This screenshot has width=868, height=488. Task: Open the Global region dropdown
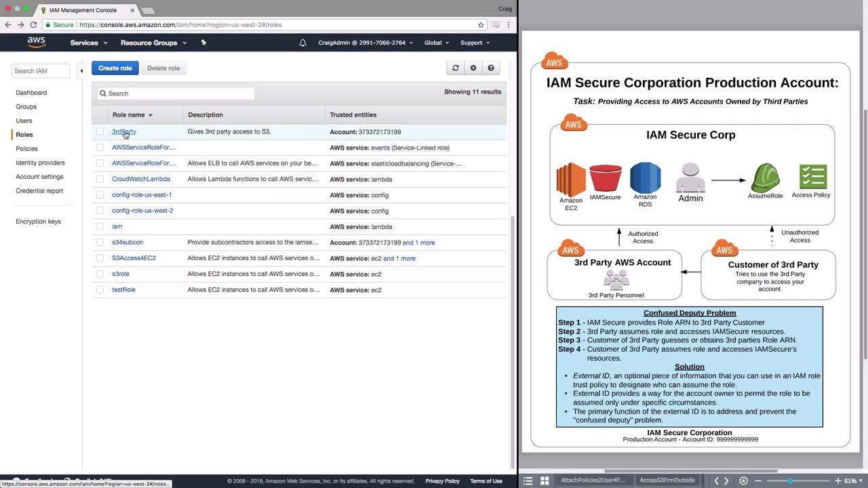(437, 43)
